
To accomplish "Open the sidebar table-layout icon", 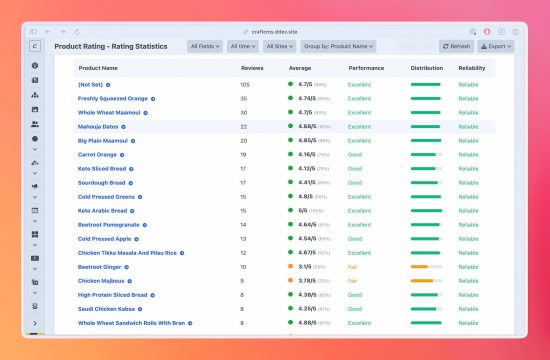I will 35,211.
